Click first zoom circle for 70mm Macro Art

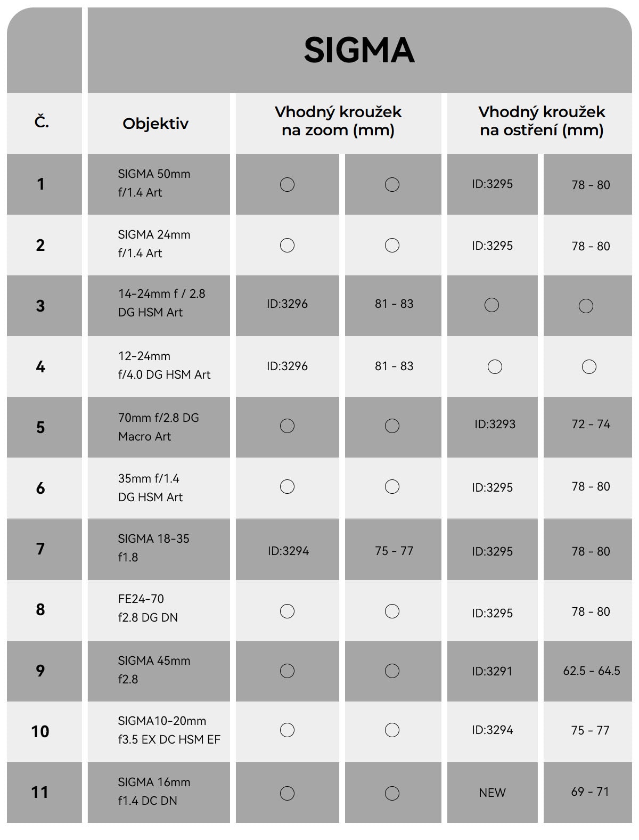(x=287, y=426)
